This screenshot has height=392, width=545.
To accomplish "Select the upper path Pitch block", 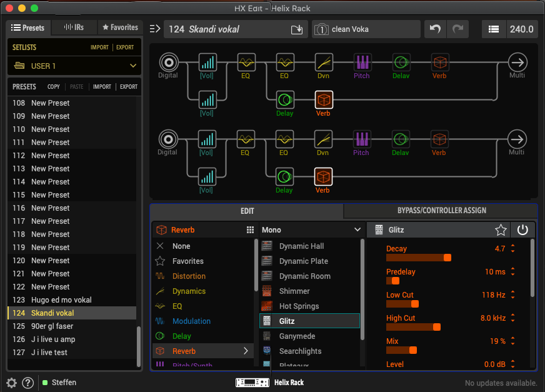I will coord(362,63).
